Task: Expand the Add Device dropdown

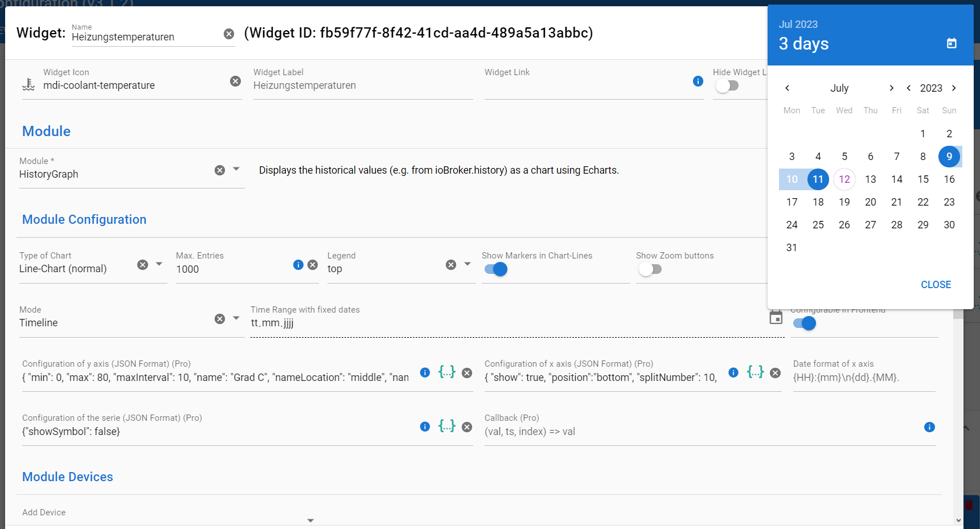Action: pos(310,520)
